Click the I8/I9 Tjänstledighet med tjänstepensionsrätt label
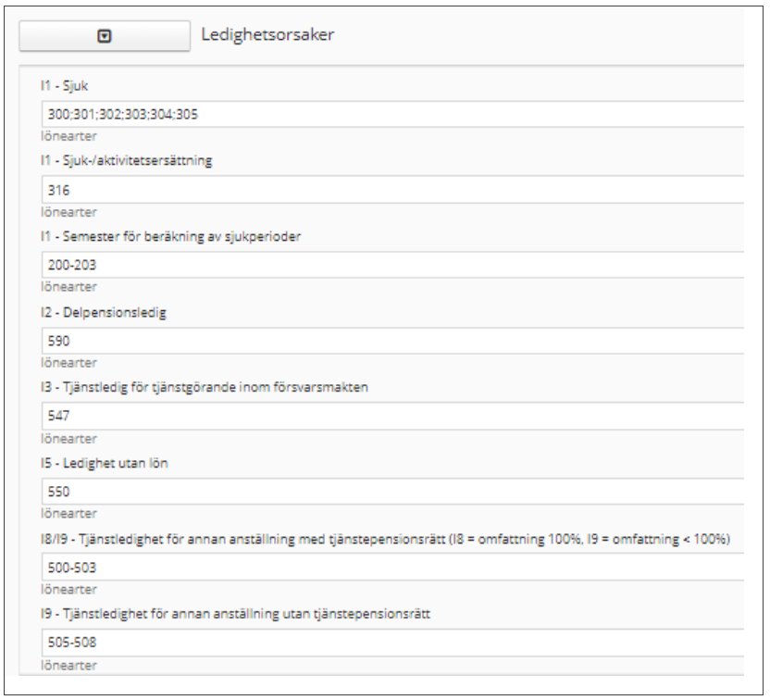770x700 pixels. tap(386, 539)
